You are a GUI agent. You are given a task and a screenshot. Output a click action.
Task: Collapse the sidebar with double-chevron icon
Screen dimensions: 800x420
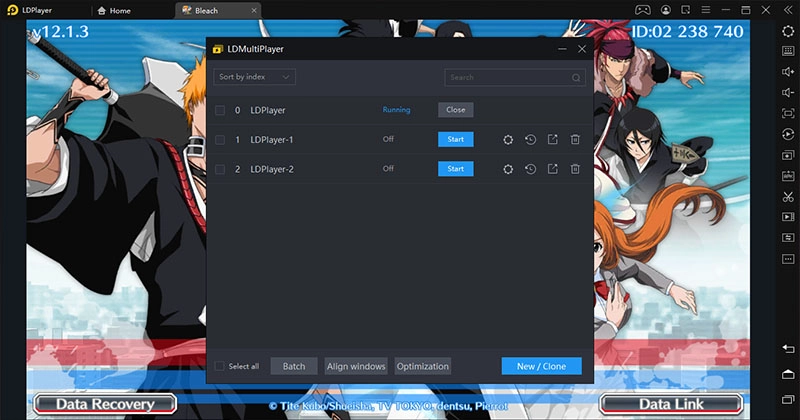[x=788, y=10]
